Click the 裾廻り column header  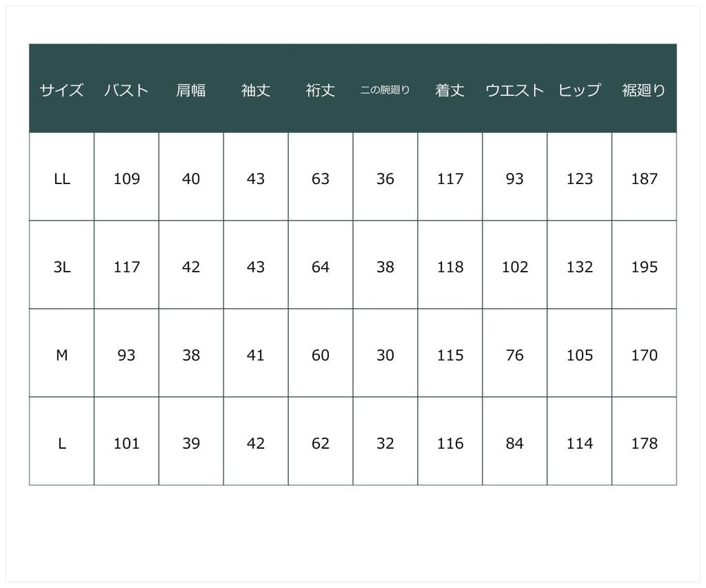click(645, 90)
